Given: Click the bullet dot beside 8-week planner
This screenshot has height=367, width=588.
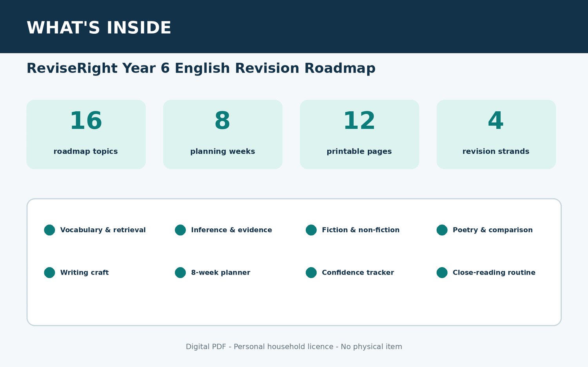Looking at the screenshot, I should pos(180,273).
